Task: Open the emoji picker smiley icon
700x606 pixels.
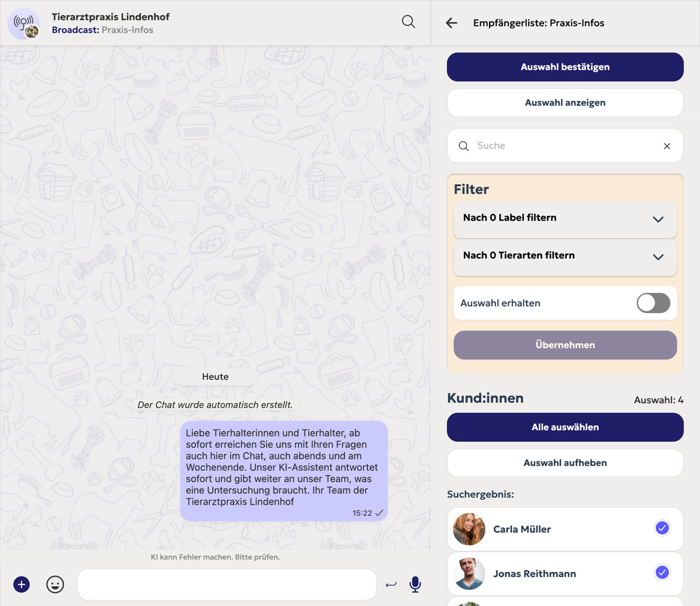Action: [x=55, y=584]
